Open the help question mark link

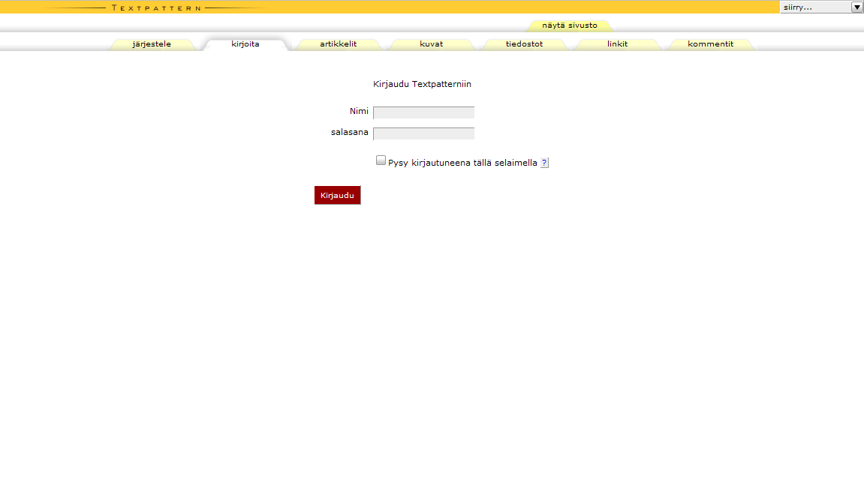click(544, 163)
